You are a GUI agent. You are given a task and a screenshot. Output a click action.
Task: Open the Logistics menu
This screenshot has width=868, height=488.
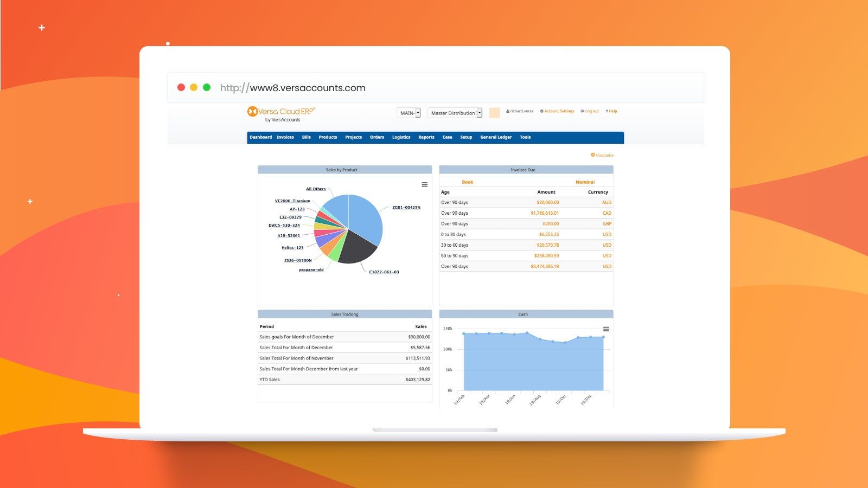[x=401, y=137]
